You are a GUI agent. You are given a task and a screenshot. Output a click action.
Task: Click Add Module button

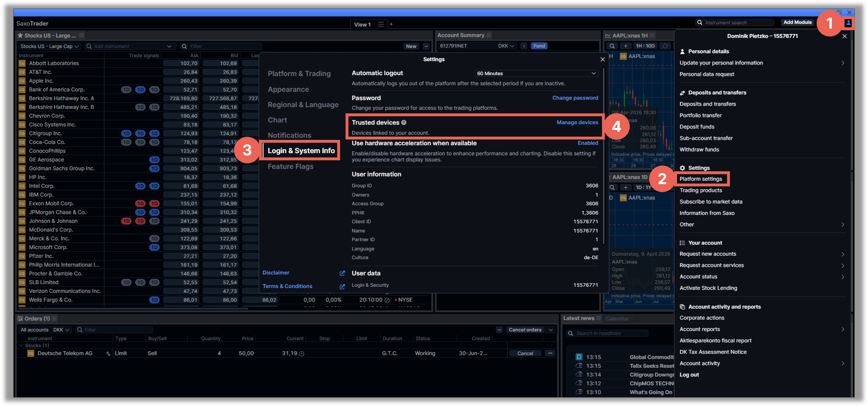click(797, 22)
